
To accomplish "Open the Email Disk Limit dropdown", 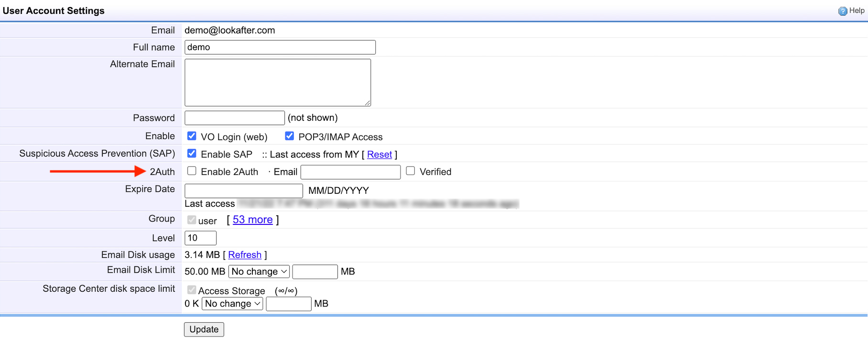I will [259, 272].
